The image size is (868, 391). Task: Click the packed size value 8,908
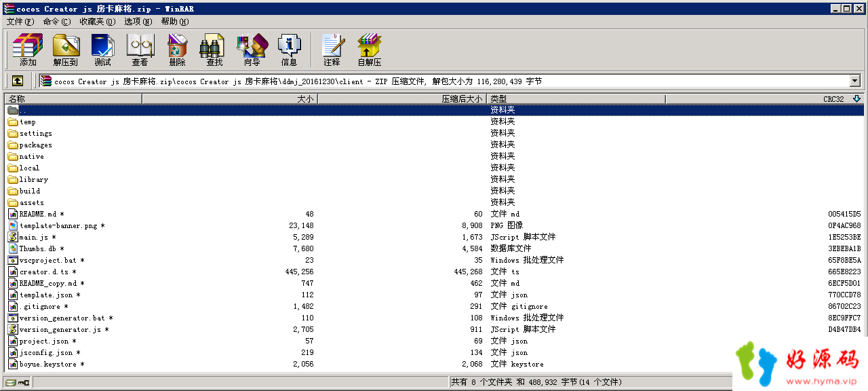(x=472, y=226)
